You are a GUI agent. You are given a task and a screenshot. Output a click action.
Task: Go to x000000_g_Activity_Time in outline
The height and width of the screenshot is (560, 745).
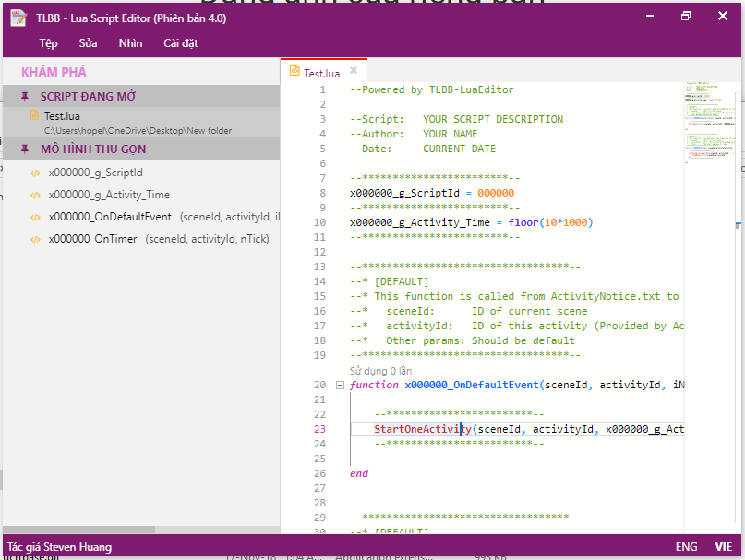[x=109, y=195]
